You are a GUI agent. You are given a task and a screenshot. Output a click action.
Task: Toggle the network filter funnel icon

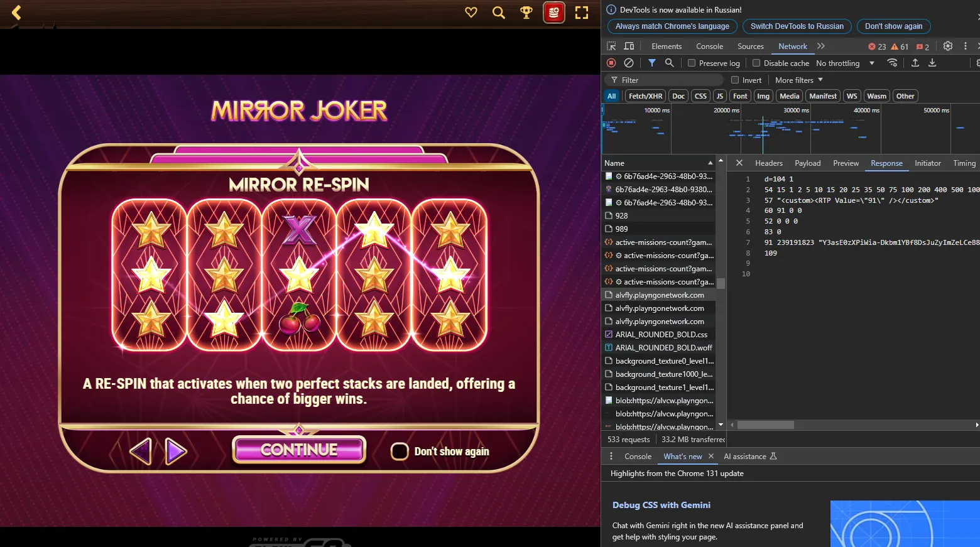tap(652, 63)
